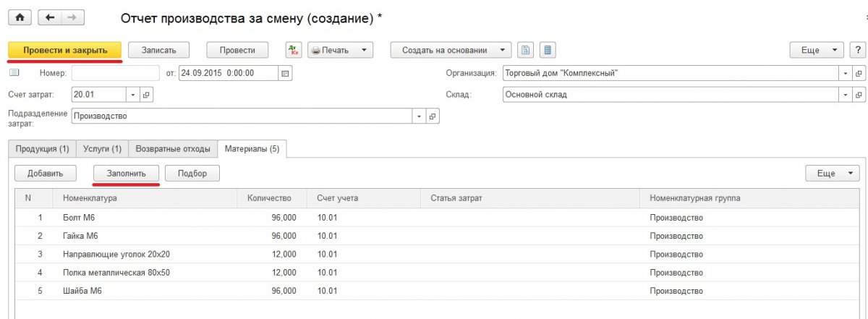This screenshot has height=319, width=868.
Task: Select the Полка металлическая 80x50 row
Action: click(116, 273)
